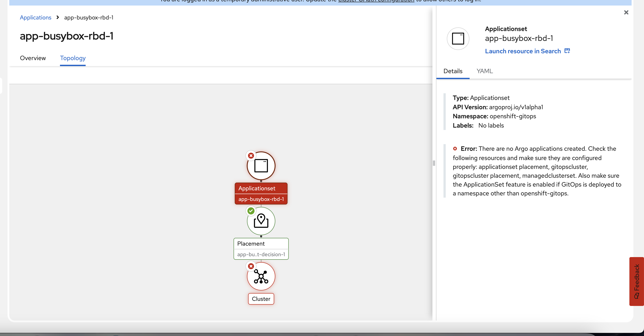The width and height of the screenshot is (644, 336).
Task: Click external link icon beside Launch resource
Action: (x=567, y=51)
